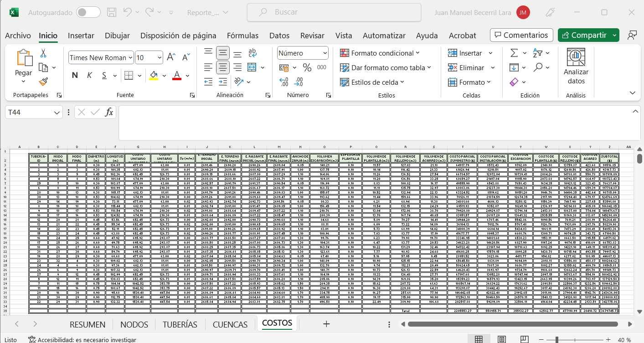Open the Times New Roman font dropdown
The image size is (644, 343).
130,58
